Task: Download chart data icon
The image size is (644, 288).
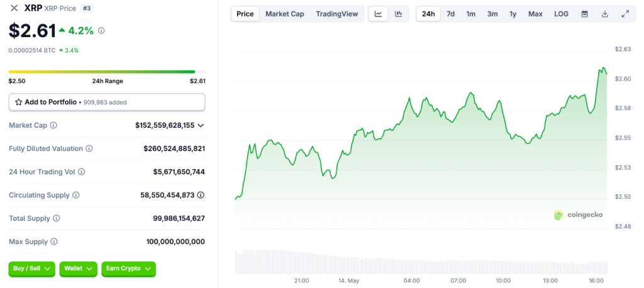Action: coord(604,14)
